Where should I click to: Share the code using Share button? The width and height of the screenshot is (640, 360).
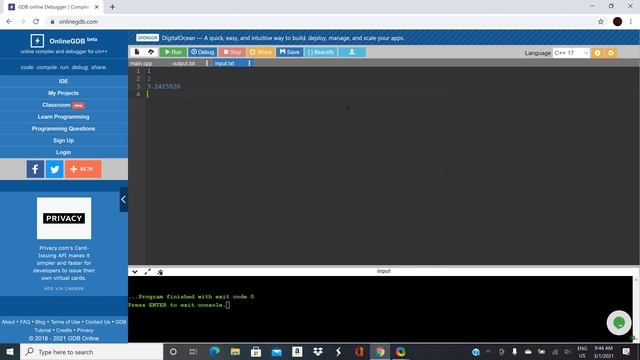coord(260,52)
